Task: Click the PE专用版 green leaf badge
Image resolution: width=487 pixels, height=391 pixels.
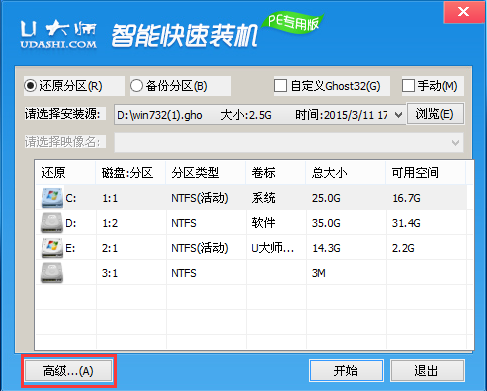Action: (293, 22)
